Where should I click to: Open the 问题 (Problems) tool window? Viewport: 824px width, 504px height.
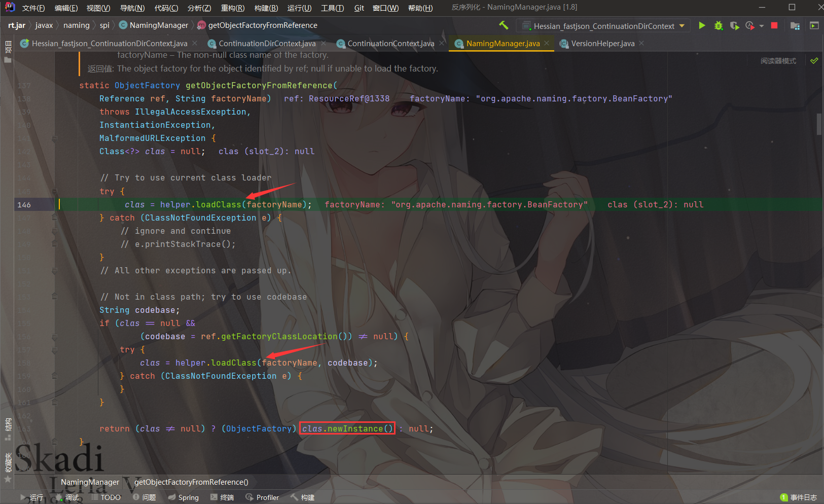coord(145,497)
